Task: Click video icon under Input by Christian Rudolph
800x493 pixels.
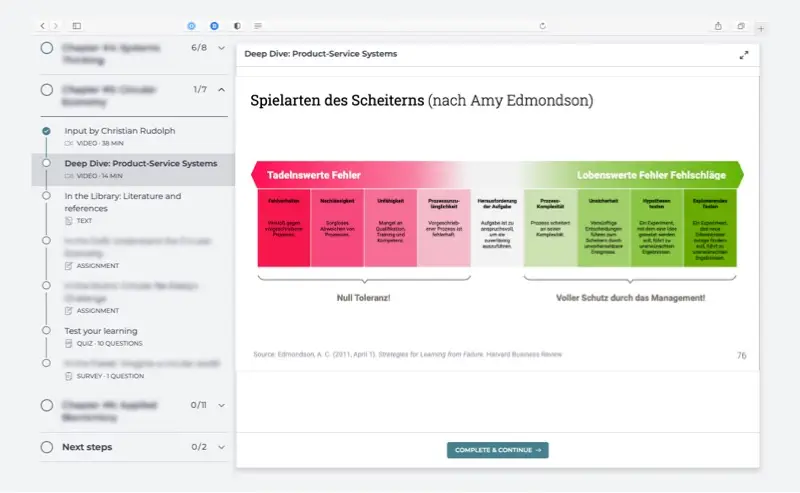Action: tap(69, 143)
